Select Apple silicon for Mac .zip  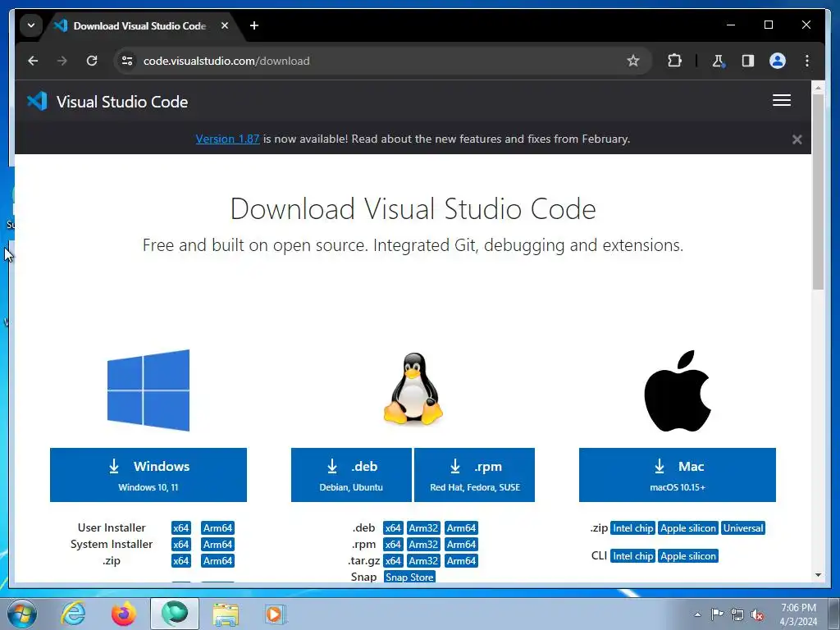(x=688, y=528)
